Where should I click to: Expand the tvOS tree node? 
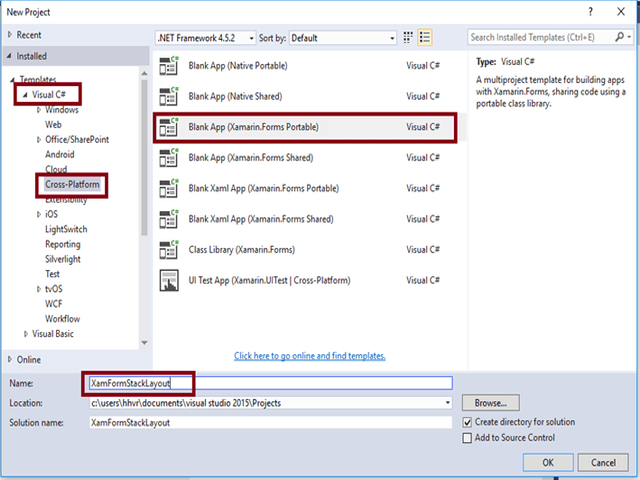pyautogui.click(x=39, y=289)
